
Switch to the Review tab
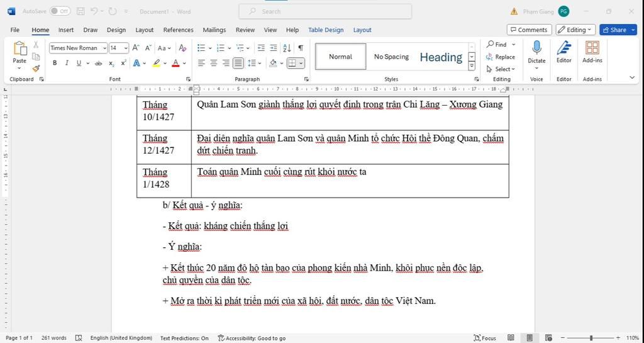click(245, 30)
